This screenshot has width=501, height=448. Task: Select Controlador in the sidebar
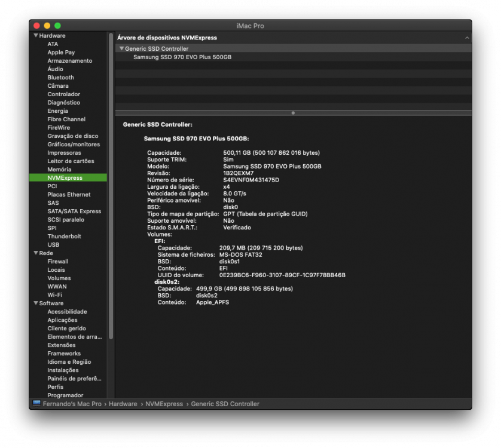click(63, 94)
